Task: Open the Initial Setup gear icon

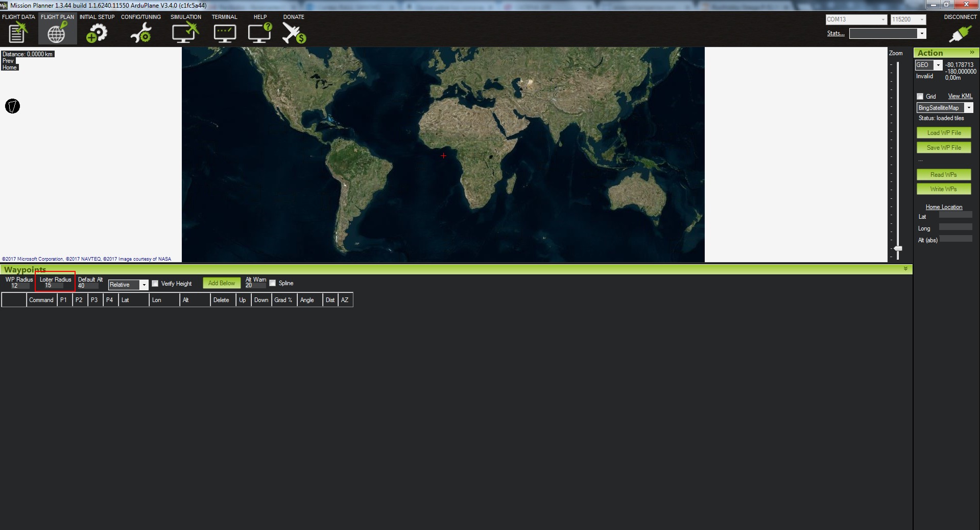Action: click(97, 33)
